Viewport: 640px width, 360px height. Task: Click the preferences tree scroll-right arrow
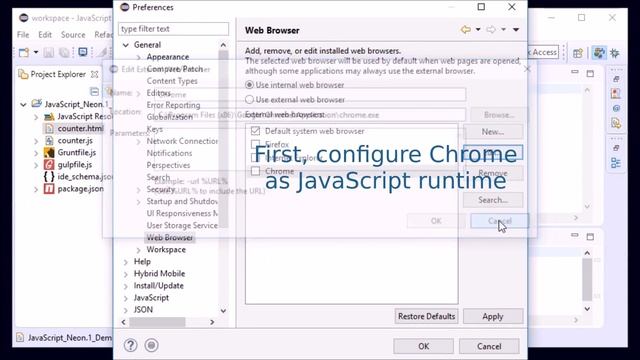coord(212,322)
